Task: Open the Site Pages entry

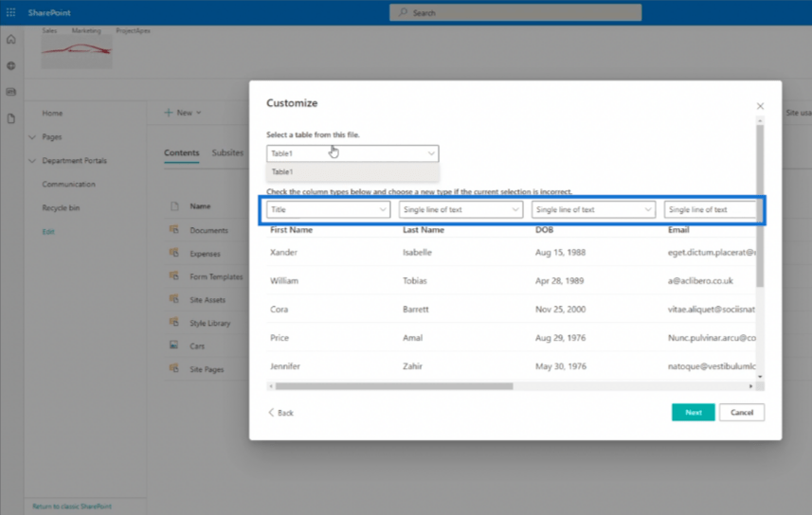Action: click(x=207, y=369)
